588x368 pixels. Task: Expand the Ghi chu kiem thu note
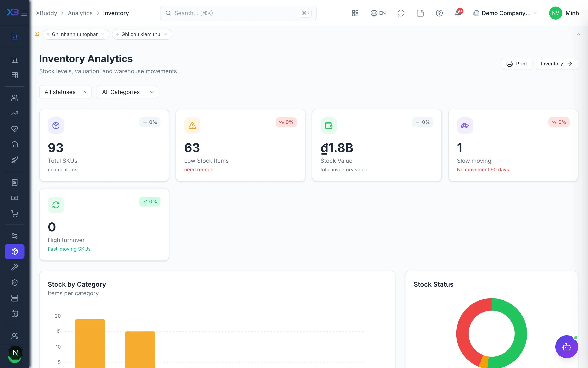pyautogui.click(x=142, y=34)
